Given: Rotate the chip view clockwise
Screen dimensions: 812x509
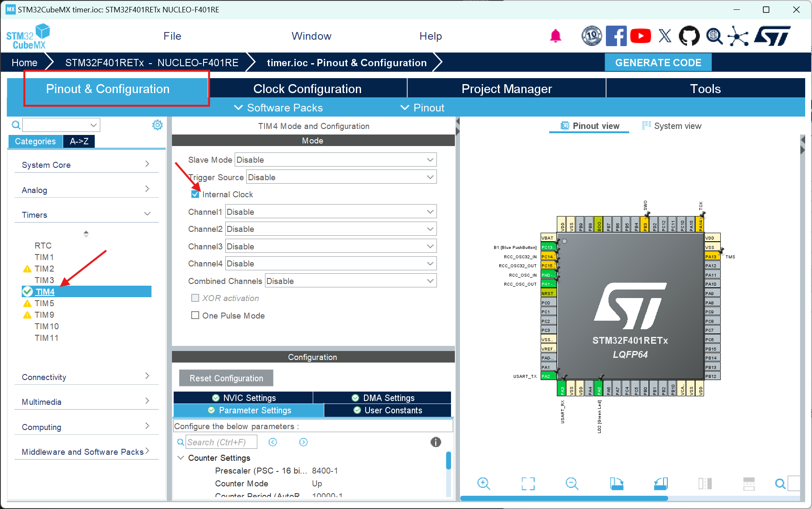Looking at the screenshot, I should pyautogui.click(x=616, y=483).
